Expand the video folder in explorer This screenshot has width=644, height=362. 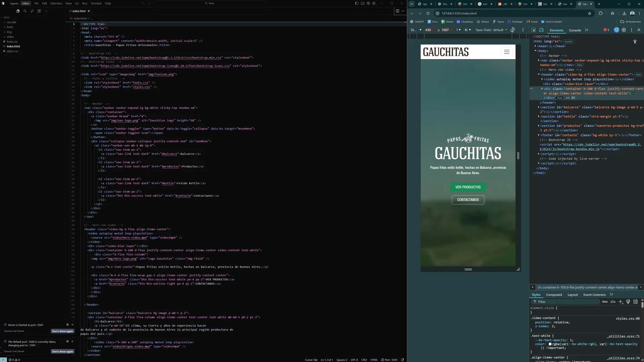pyautogui.click(x=10, y=37)
